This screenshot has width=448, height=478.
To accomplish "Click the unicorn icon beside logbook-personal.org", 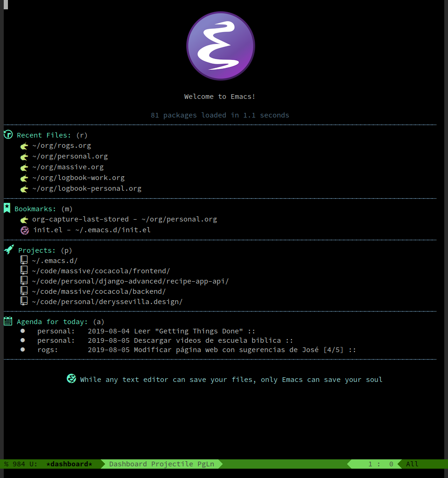I will pos(24,189).
